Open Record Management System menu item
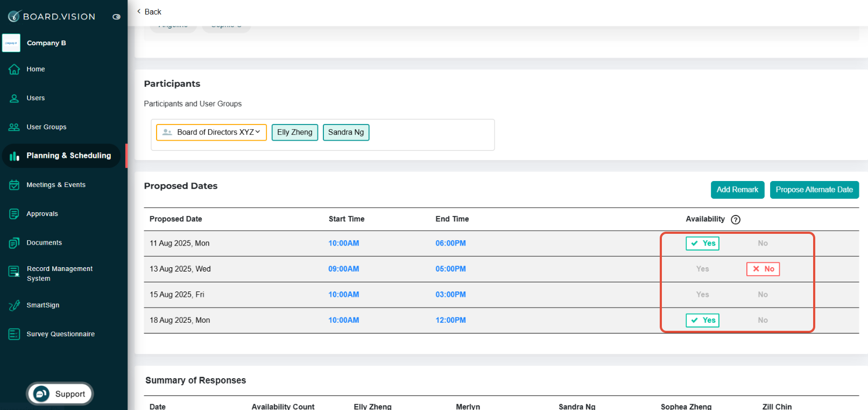The image size is (868, 410). coord(61,274)
